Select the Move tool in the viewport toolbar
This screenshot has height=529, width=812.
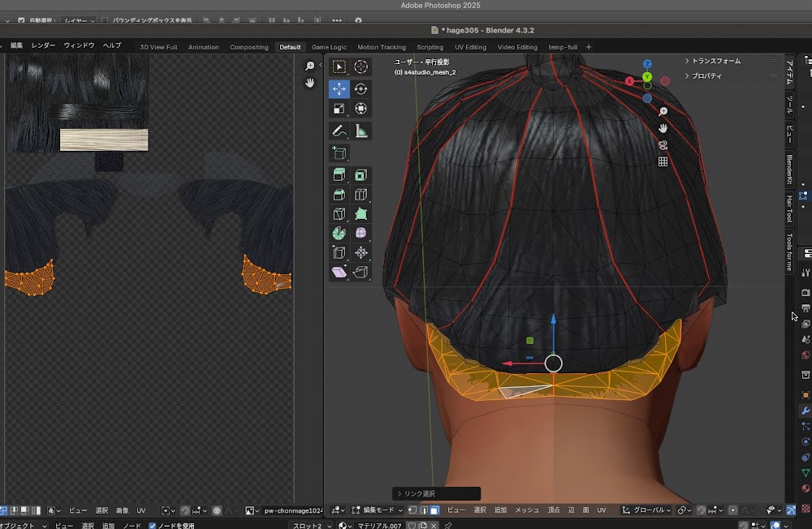(339, 89)
